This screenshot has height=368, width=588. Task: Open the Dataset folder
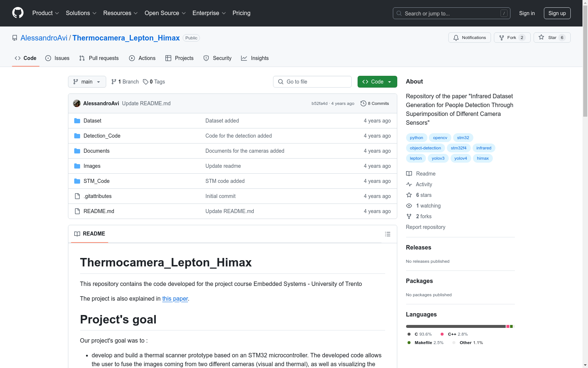(x=92, y=121)
